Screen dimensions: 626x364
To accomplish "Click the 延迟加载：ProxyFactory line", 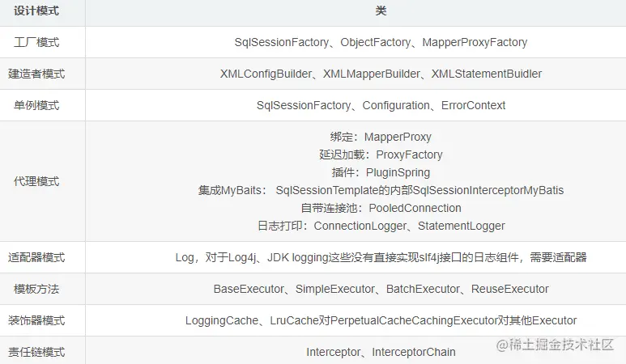I will pos(381,154).
